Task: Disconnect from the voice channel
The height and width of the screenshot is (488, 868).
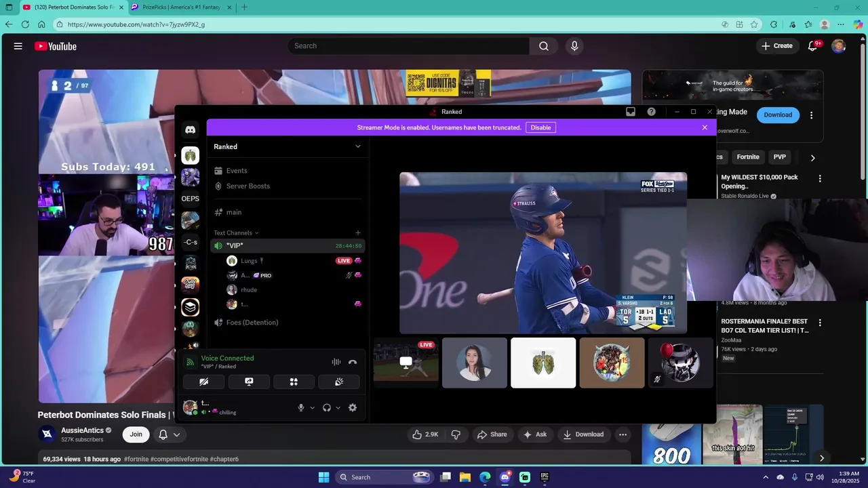Action: [353, 362]
